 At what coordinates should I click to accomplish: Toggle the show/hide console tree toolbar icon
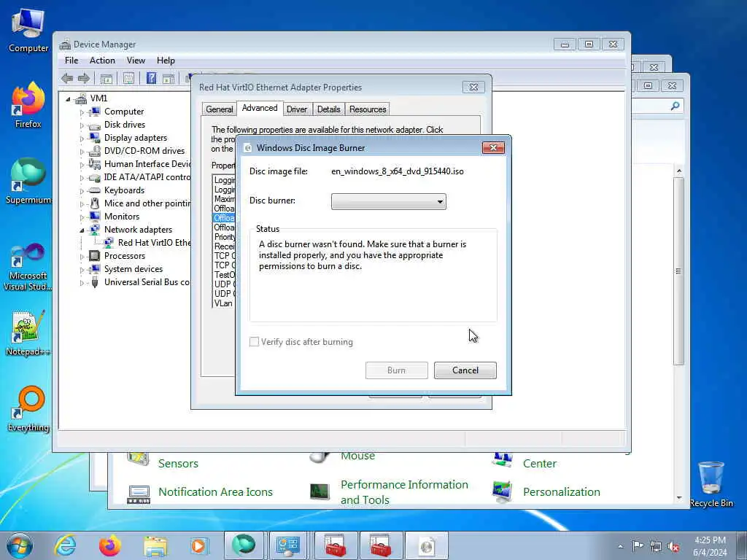click(107, 79)
